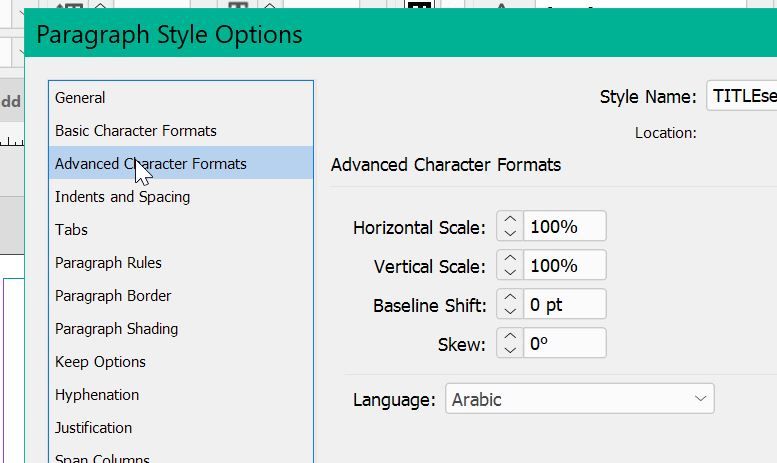Viewport: 777px width, 463px height.
Task: Click the Skew stepper arrows
Action: 510,344
